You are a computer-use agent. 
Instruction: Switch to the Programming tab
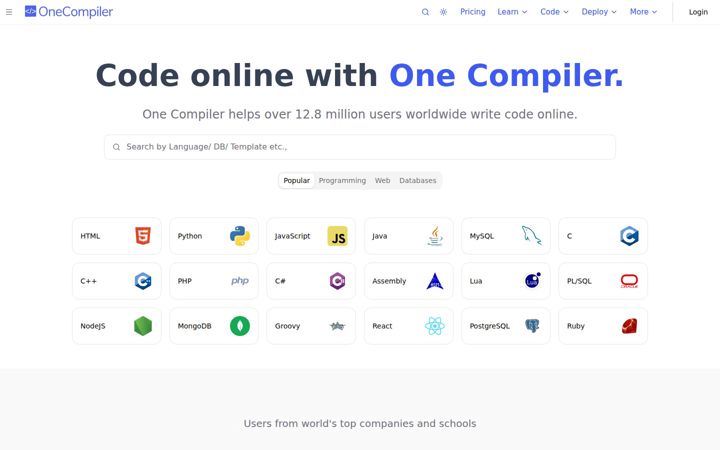(x=342, y=180)
